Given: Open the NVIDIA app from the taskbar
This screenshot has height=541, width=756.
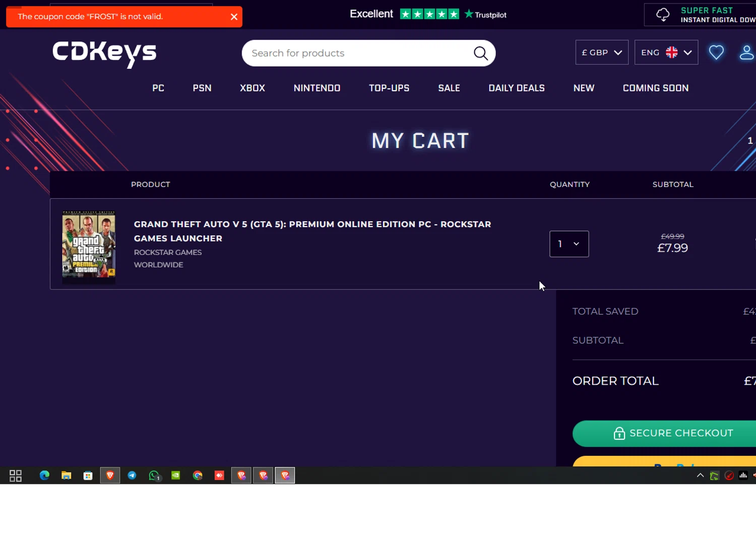Looking at the screenshot, I should 175,475.
